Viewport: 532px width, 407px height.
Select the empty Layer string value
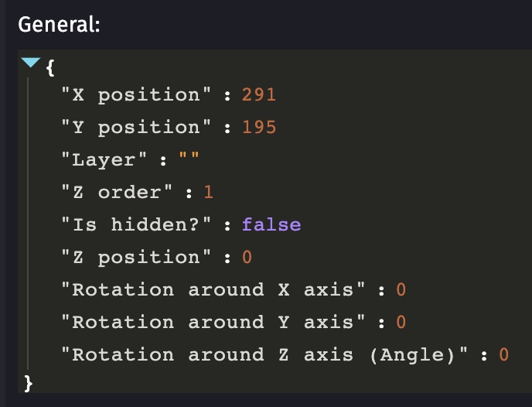click(x=189, y=158)
